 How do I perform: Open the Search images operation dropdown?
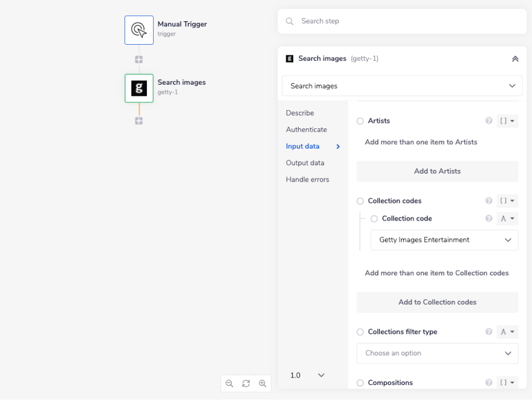point(402,86)
